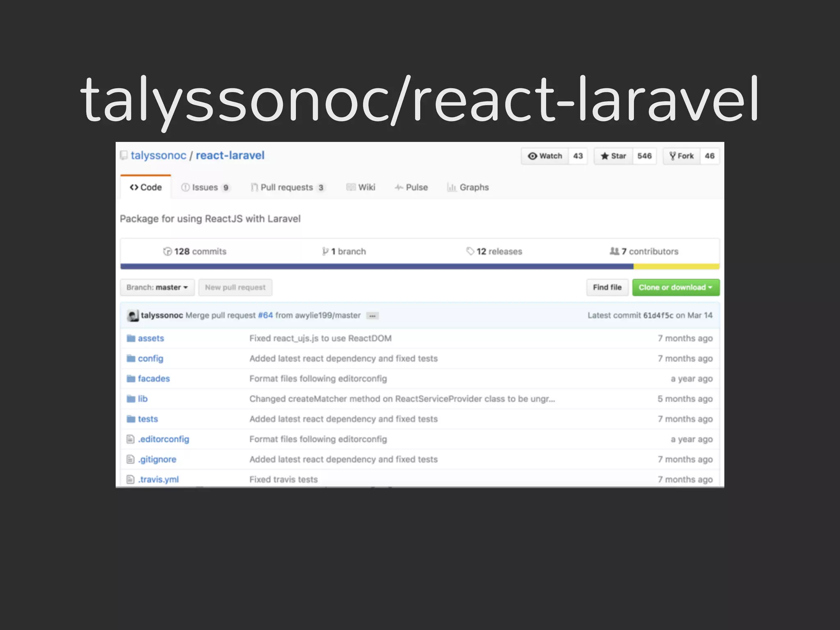Open the Pulse tab
The height and width of the screenshot is (630, 840).
pos(411,187)
